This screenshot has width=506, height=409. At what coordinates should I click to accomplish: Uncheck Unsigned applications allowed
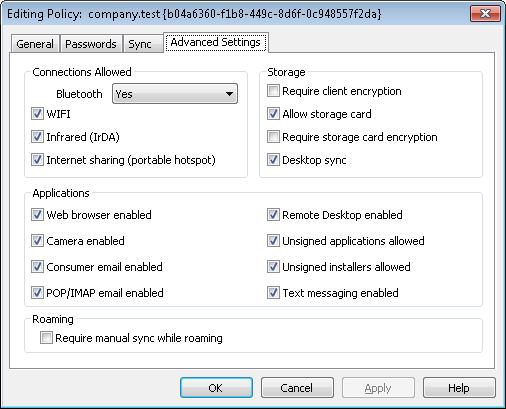273,241
